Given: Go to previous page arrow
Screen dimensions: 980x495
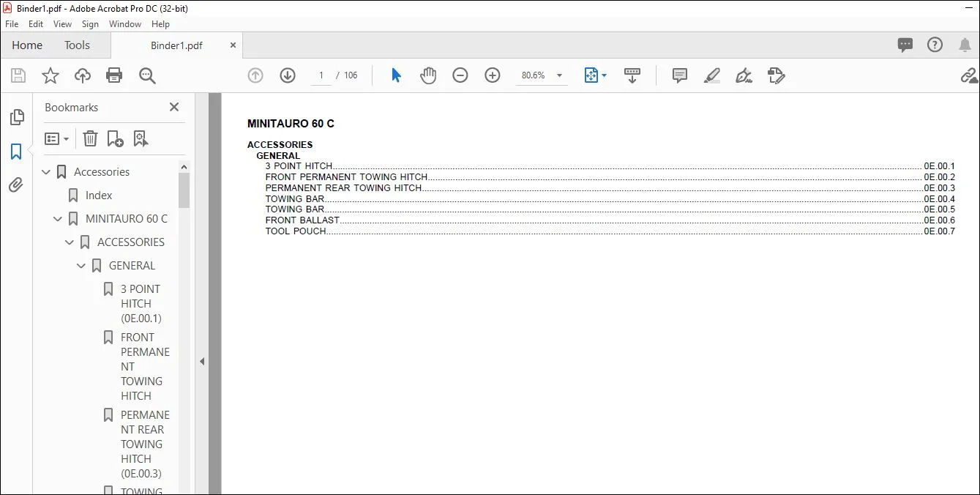Looking at the screenshot, I should (255, 75).
